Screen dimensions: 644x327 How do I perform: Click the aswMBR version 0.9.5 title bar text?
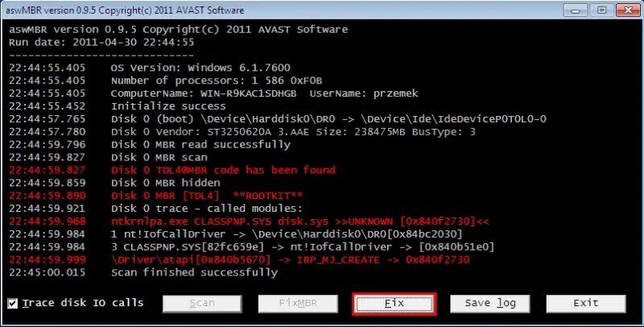125,10
